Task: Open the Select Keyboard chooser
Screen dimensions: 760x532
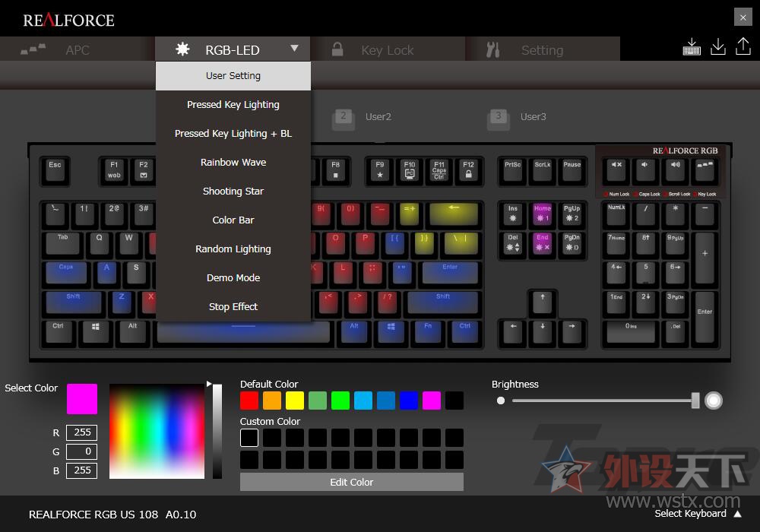Action: tap(698, 514)
